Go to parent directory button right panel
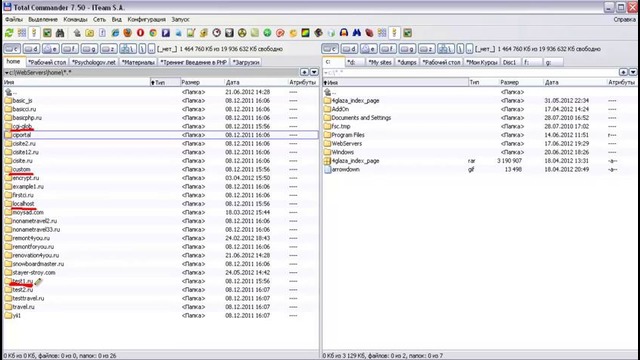 [x=470, y=49]
